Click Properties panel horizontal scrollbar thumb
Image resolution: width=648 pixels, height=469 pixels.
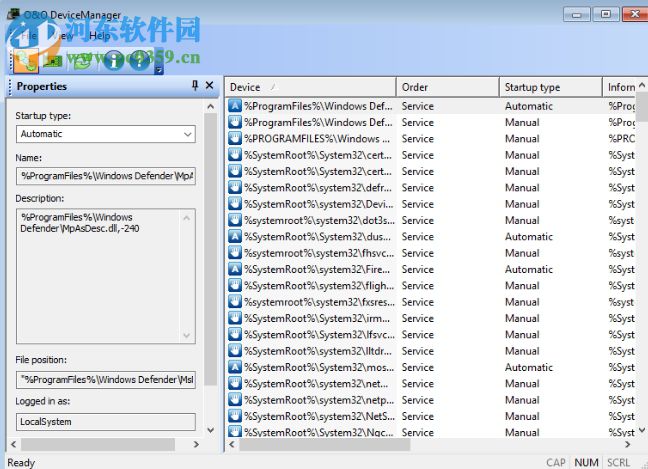(x=98, y=445)
